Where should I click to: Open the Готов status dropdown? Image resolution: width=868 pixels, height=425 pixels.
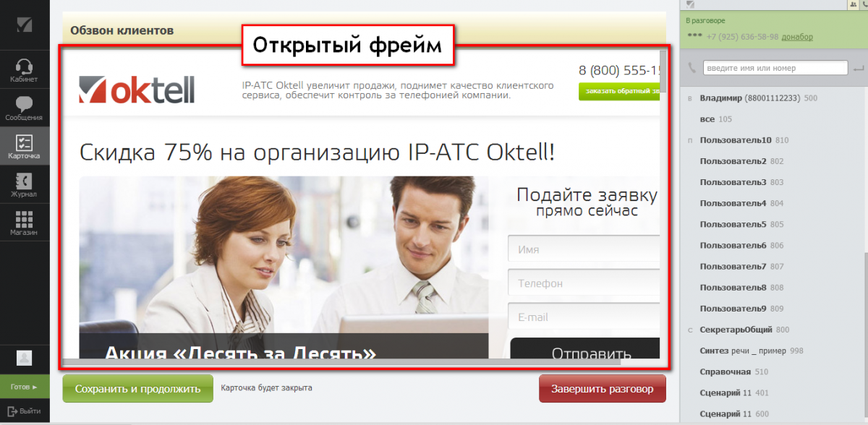point(25,387)
